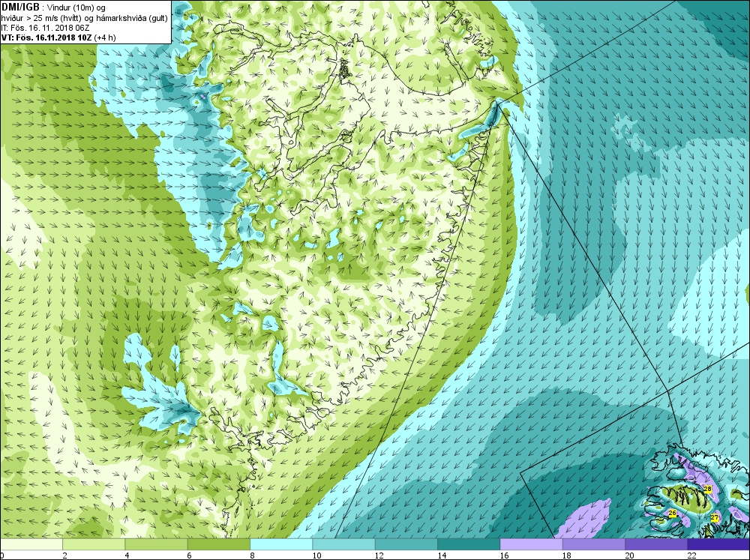Image resolution: width=750 pixels, height=560 pixels.
Task: Click scale number '14' under color bar
Action: coord(442,556)
